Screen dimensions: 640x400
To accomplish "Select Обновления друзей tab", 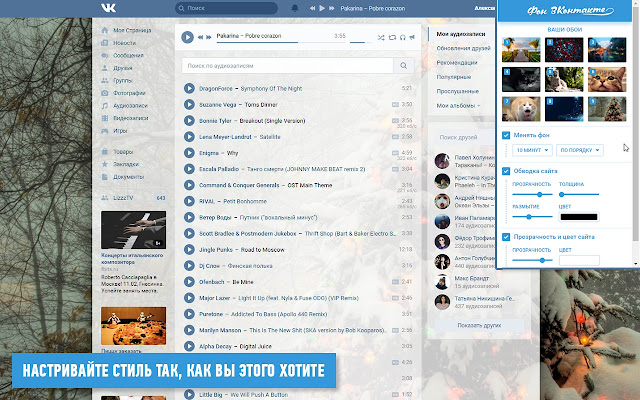I will [x=463, y=48].
